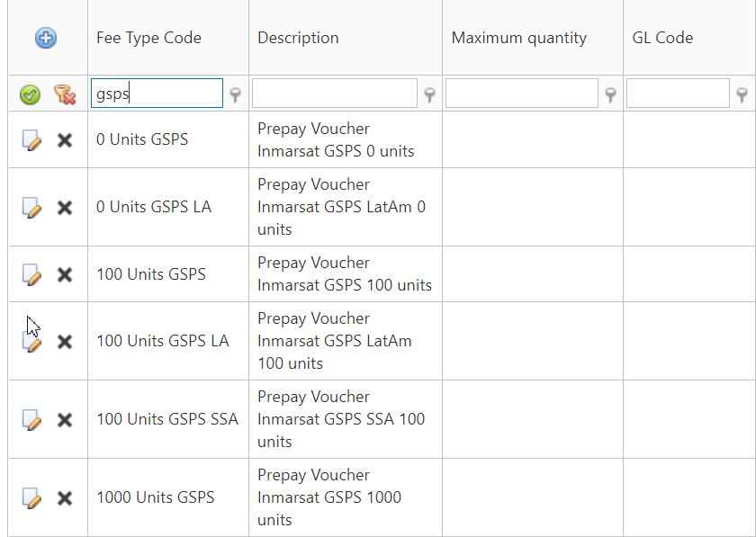The width and height of the screenshot is (756, 537).
Task: Delete the 100 Units GSPS row
Action: [65, 274]
